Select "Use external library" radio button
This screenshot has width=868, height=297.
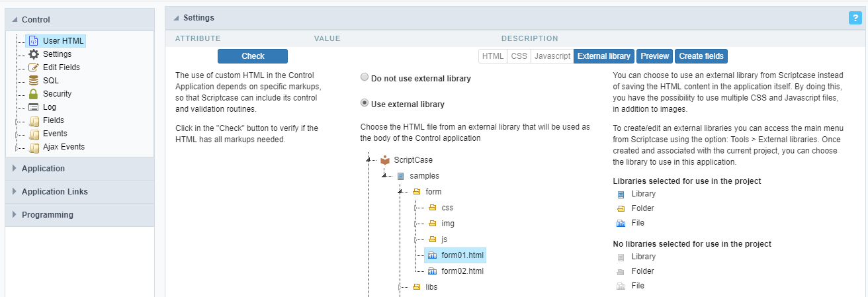click(365, 103)
